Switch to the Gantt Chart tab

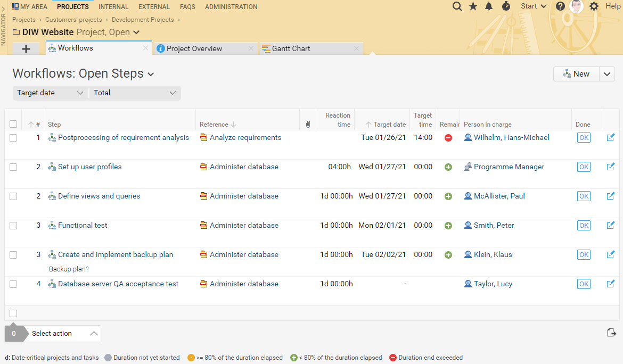(x=291, y=48)
